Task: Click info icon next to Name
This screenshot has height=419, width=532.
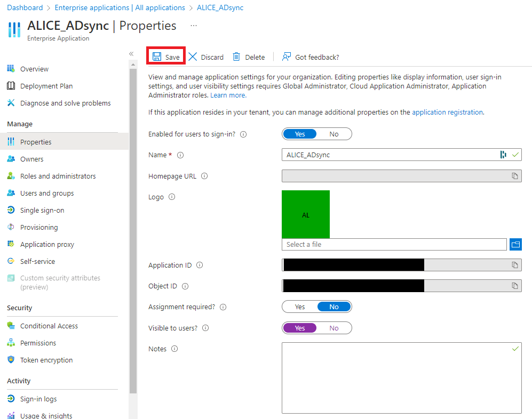Action: (180, 155)
